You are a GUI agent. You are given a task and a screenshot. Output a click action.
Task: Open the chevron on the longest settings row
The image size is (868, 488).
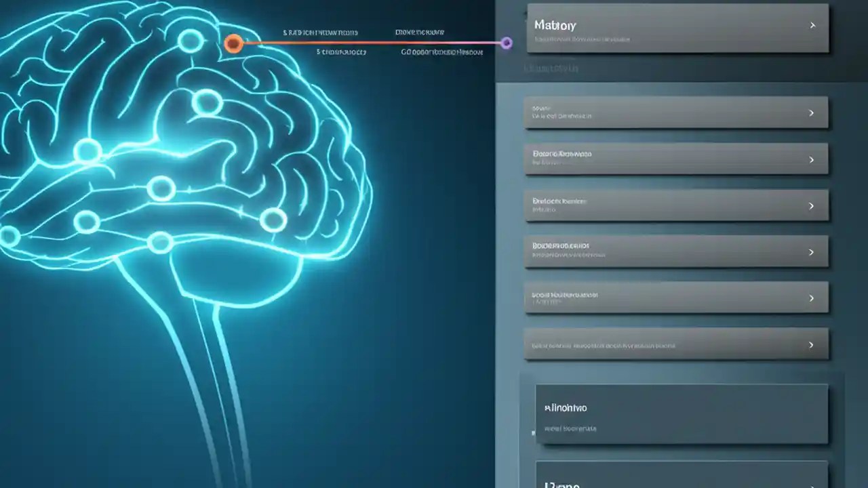pos(811,344)
